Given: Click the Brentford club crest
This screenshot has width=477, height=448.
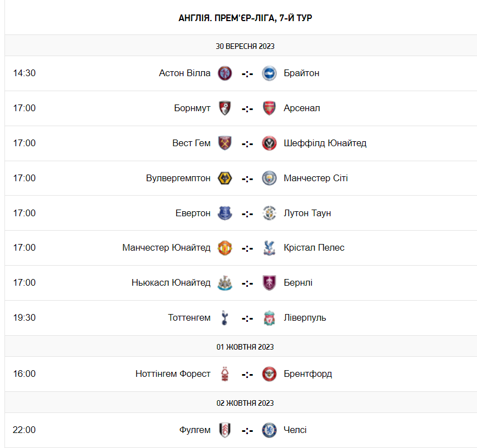Looking at the screenshot, I should pyautogui.click(x=270, y=374).
